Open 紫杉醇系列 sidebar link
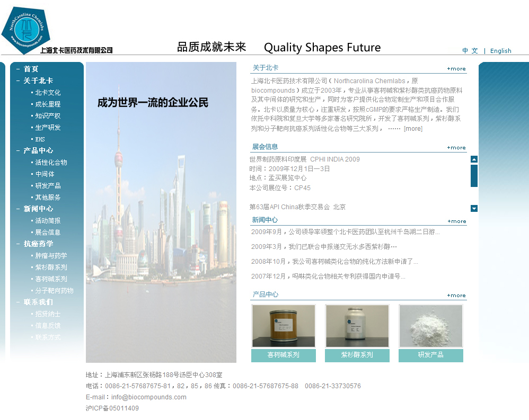529x420 pixels. [x=51, y=267]
